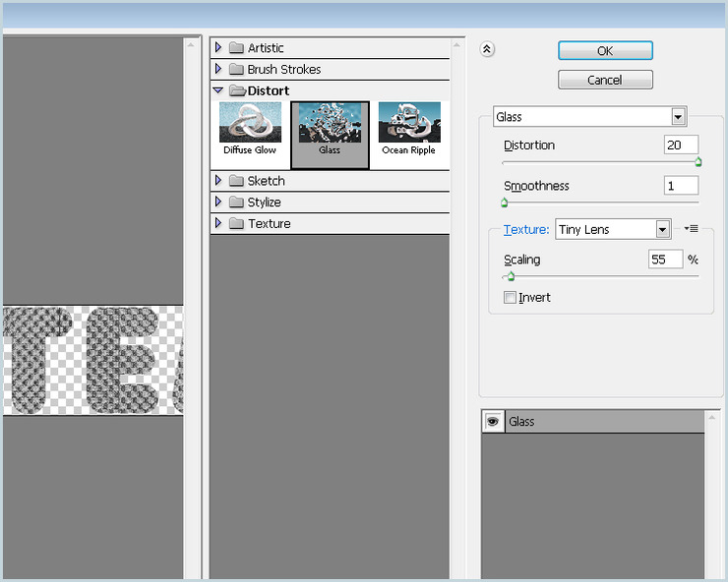Viewport: 728px width, 582px height.
Task: Click the Texture folder icon
Action: point(236,224)
